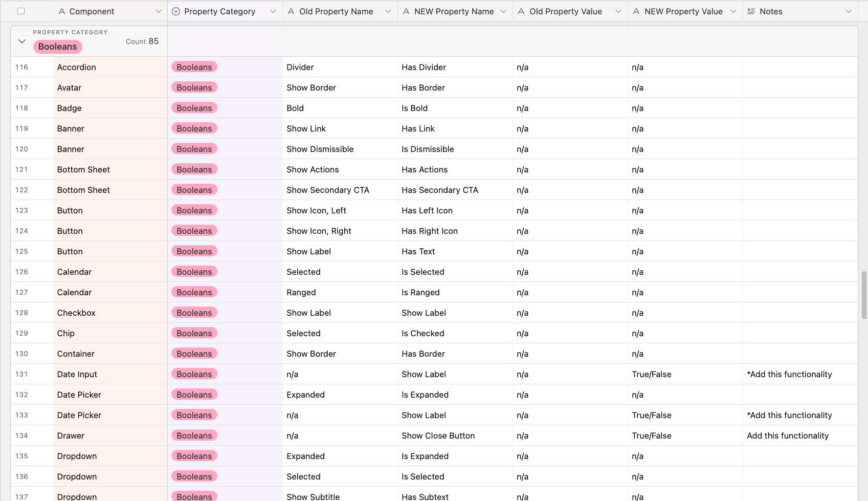The width and height of the screenshot is (868, 501).
Task: Select the True/False value in Drawer row
Action: click(685, 435)
